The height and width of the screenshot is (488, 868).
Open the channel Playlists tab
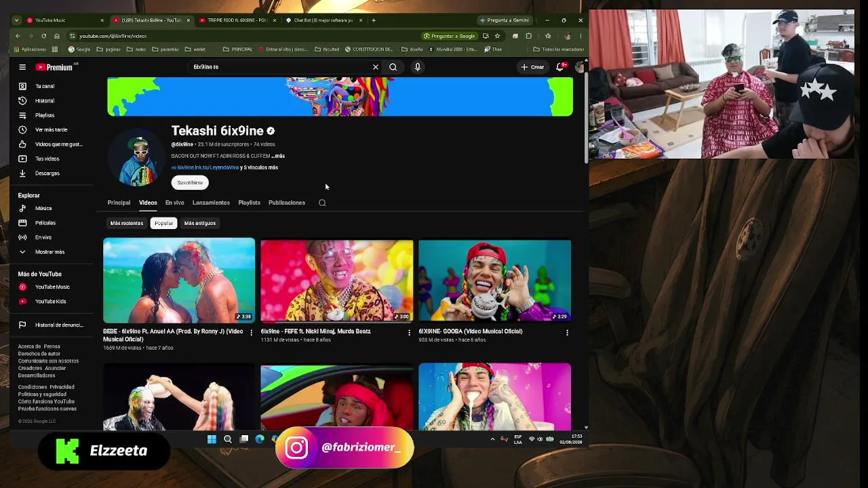click(249, 203)
